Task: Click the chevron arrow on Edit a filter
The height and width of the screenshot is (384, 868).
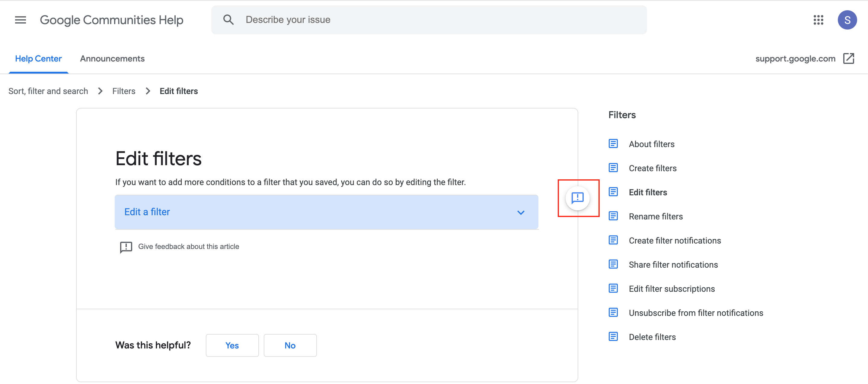Action: [x=521, y=213]
